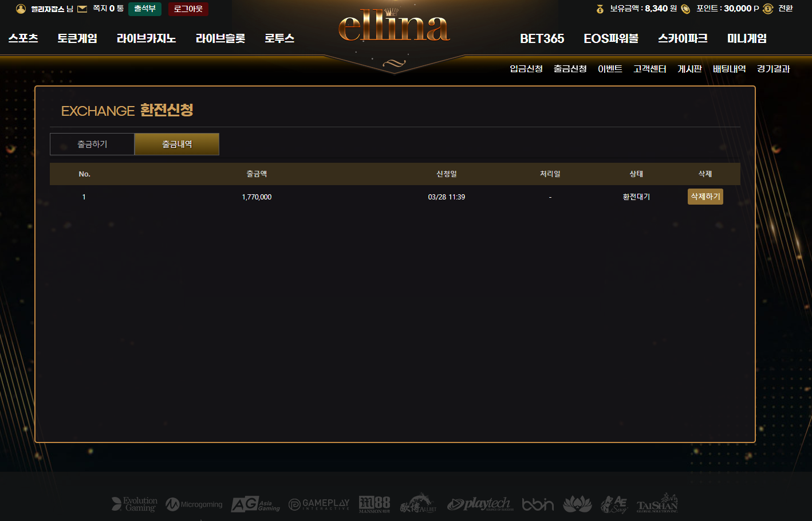The image size is (812, 521).
Task: Open the 스포츠 menu
Action: 23,38
